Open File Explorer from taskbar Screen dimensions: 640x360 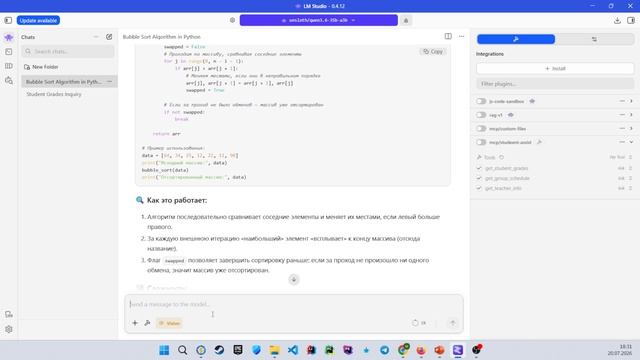(x=274, y=350)
